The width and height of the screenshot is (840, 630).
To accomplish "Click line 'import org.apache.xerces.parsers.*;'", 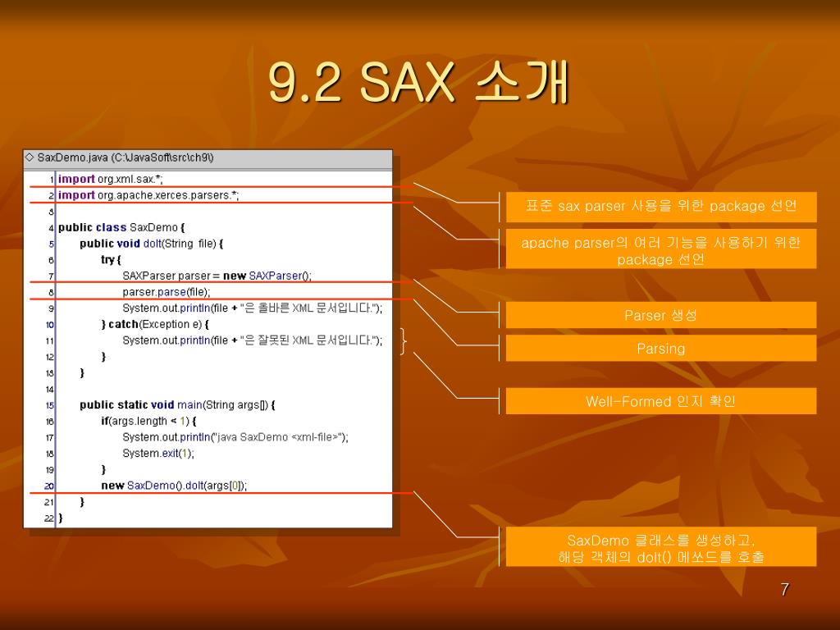I will pyautogui.click(x=148, y=195).
